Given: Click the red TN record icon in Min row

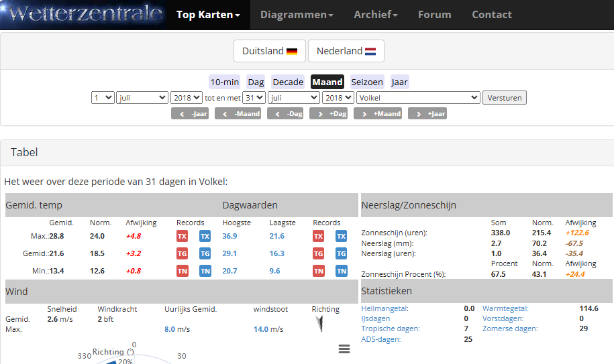Looking at the screenshot, I should tap(183, 271).
